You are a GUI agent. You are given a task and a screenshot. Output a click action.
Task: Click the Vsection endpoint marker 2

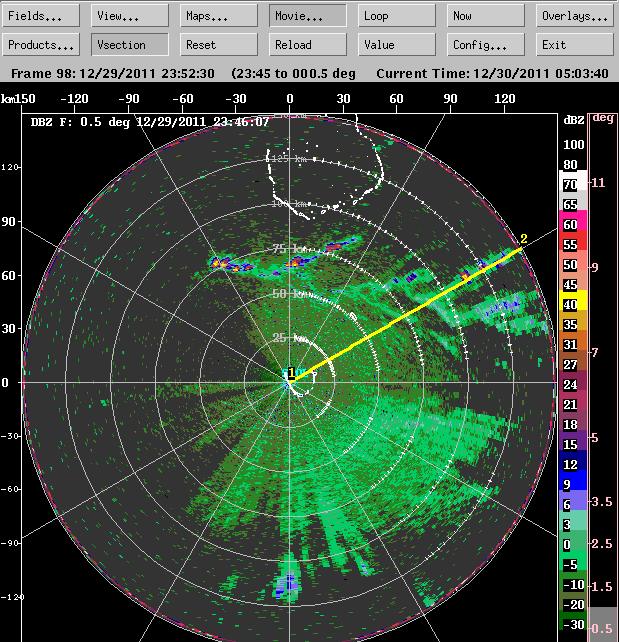(x=524, y=239)
